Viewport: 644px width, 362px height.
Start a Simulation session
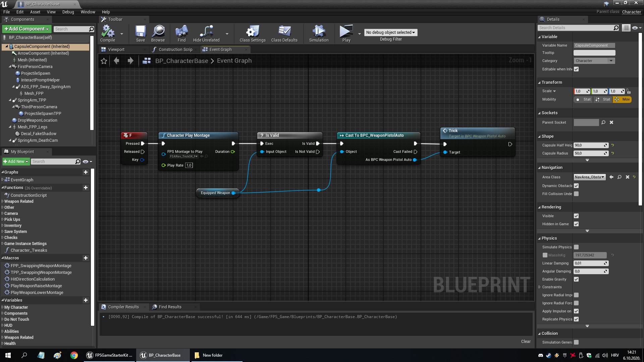pyautogui.click(x=318, y=33)
